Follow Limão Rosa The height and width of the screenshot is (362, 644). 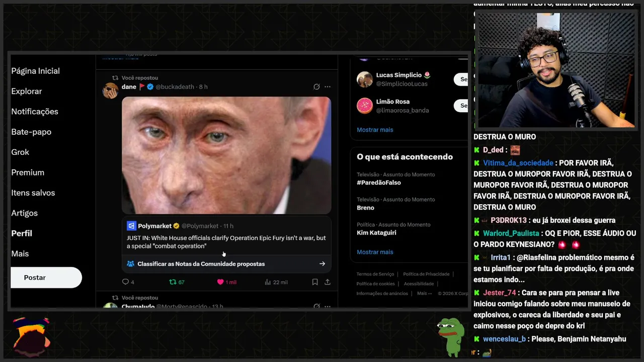coord(461,106)
